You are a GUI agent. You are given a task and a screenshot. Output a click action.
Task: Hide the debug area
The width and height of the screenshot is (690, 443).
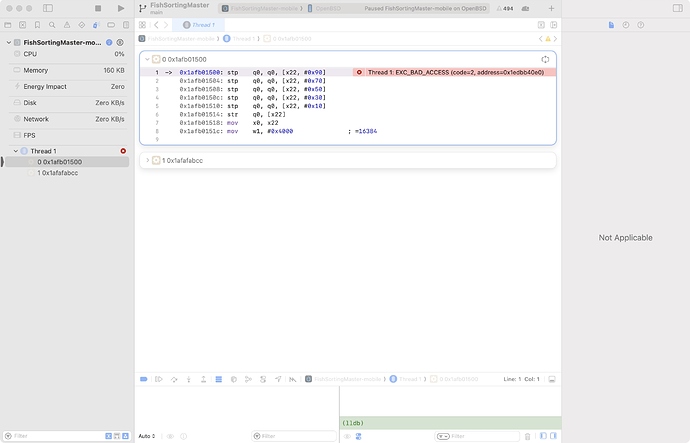pyautogui.click(x=552, y=379)
